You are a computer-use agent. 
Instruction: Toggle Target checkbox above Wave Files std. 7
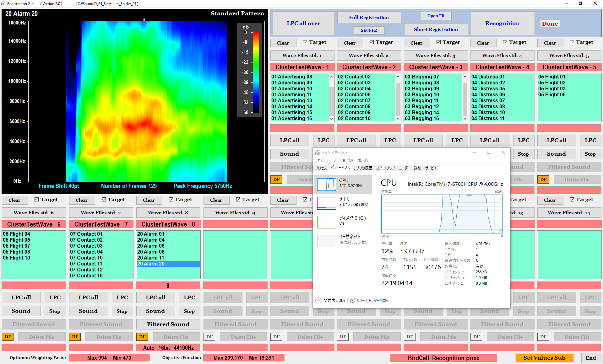(104, 199)
